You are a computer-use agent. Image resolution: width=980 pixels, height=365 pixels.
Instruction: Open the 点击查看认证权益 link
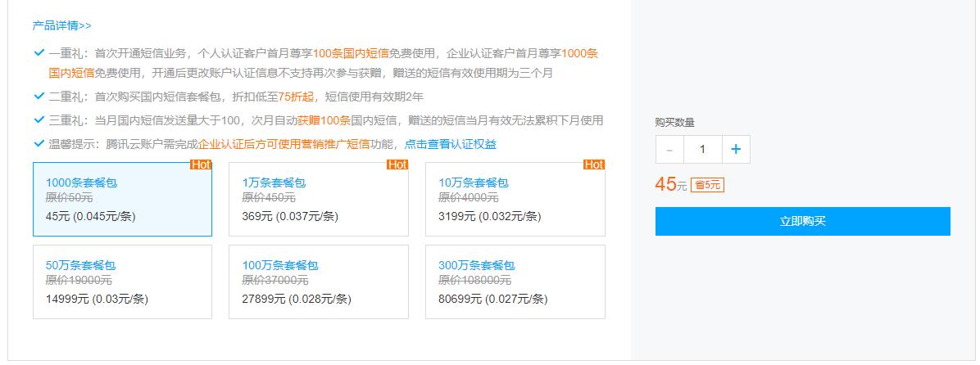tap(451, 144)
